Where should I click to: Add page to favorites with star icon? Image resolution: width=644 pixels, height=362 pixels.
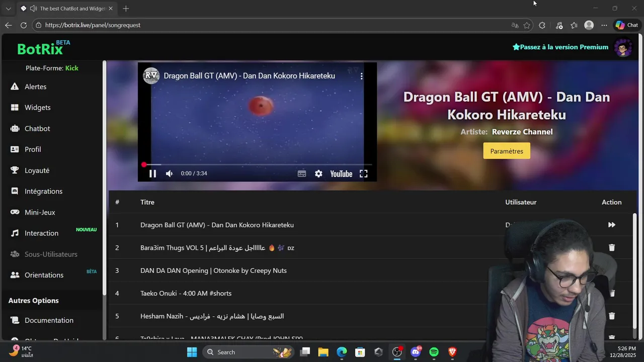527,25
